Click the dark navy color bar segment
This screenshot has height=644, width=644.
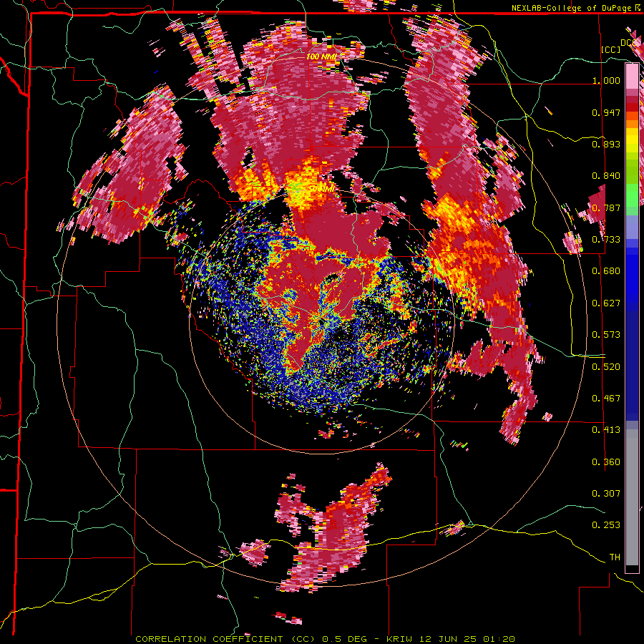click(632, 361)
